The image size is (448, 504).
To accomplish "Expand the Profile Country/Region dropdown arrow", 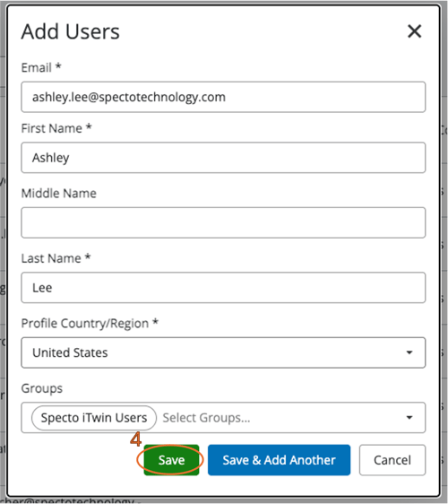I will point(409,352).
